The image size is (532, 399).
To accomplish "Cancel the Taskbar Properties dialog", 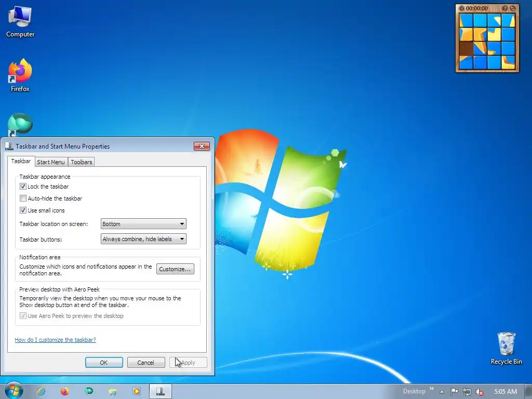I will [146, 362].
